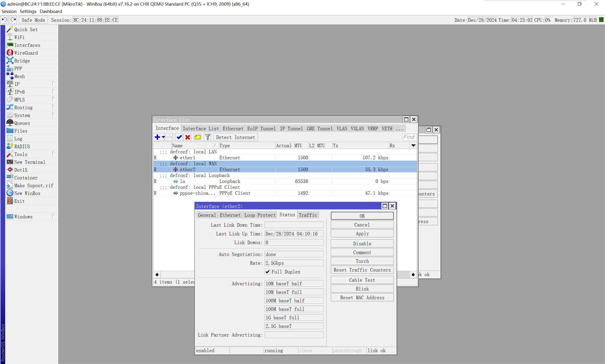Toggle the Full Duplex checkbox
The width and height of the screenshot is (605, 364).
[x=268, y=272]
